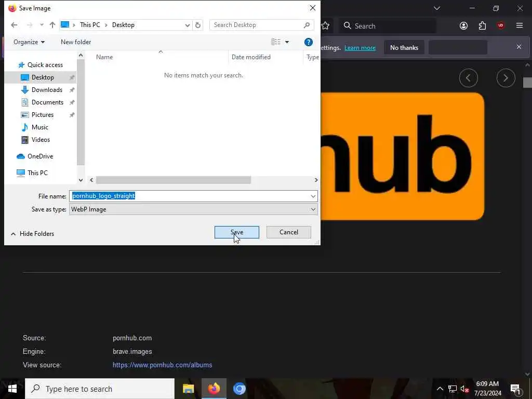532x399 pixels.
Task: Click the Back arrow in Save dialog
Action: 14,25
